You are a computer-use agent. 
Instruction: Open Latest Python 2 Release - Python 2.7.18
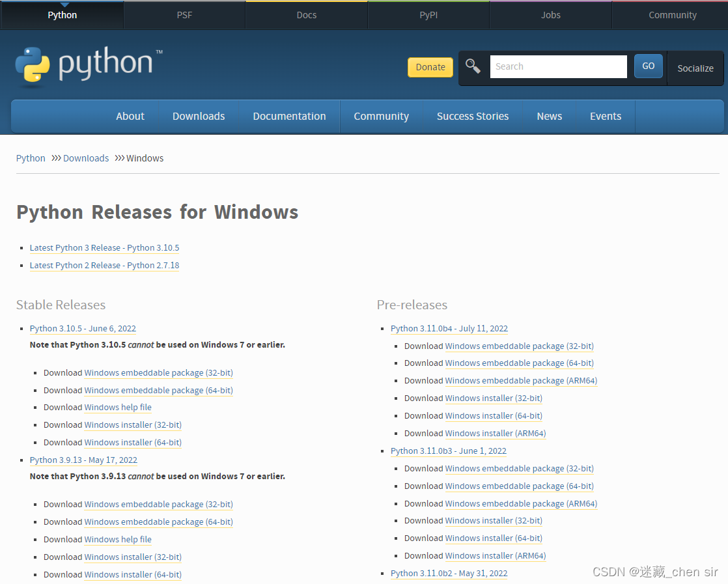(x=104, y=266)
